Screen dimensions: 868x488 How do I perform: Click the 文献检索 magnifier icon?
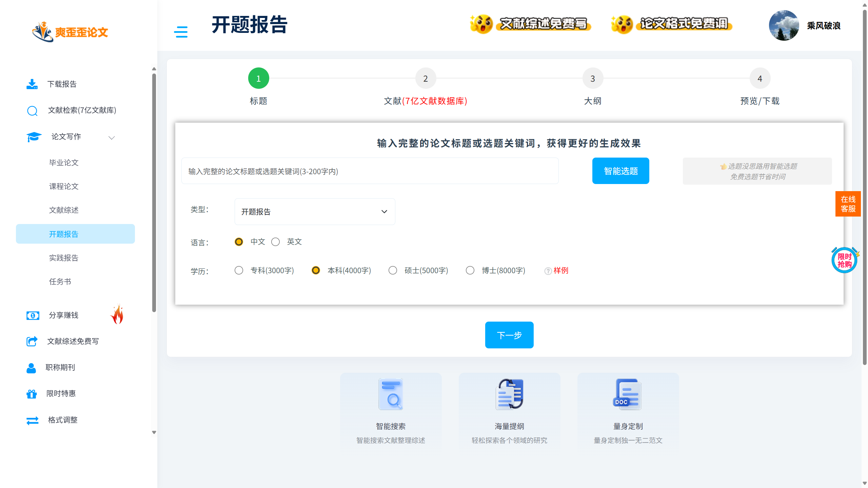pos(32,110)
